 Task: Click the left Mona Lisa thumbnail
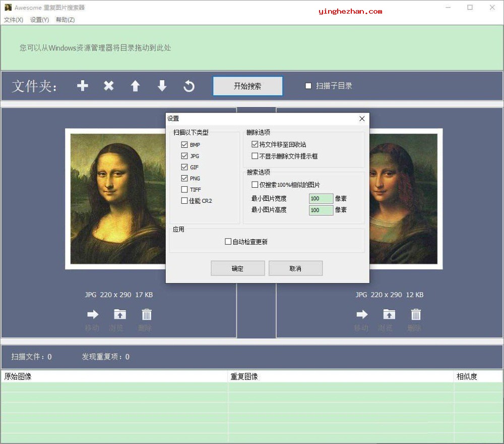116,199
